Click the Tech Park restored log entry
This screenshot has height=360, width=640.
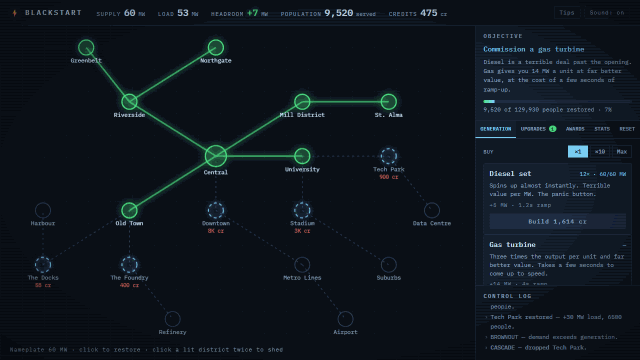pyautogui.click(x=556, y=322)
